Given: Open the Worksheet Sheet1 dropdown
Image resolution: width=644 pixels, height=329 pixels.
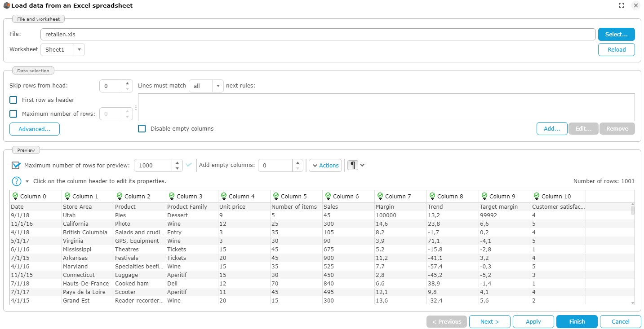Looking at the screenshot, I should tap(79, 50).
